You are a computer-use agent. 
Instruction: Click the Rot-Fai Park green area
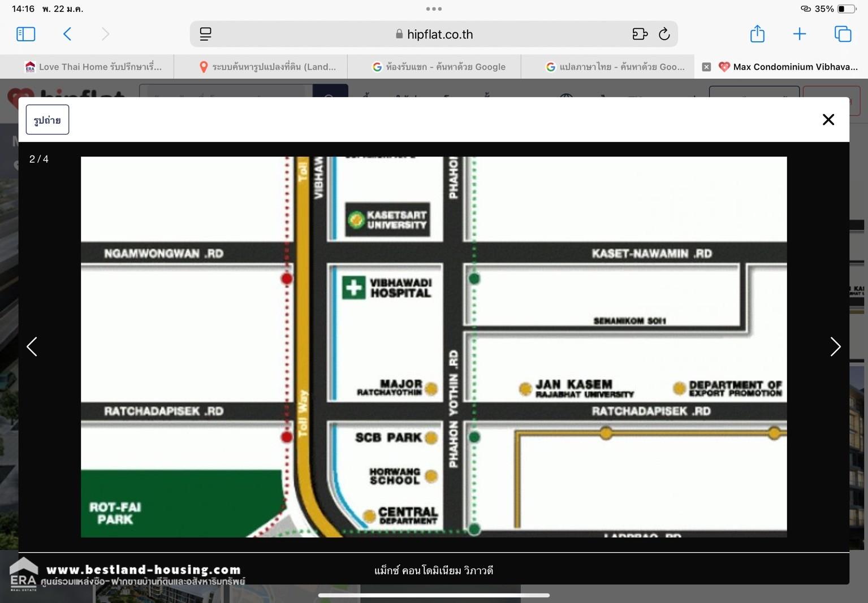click(181, 503)
